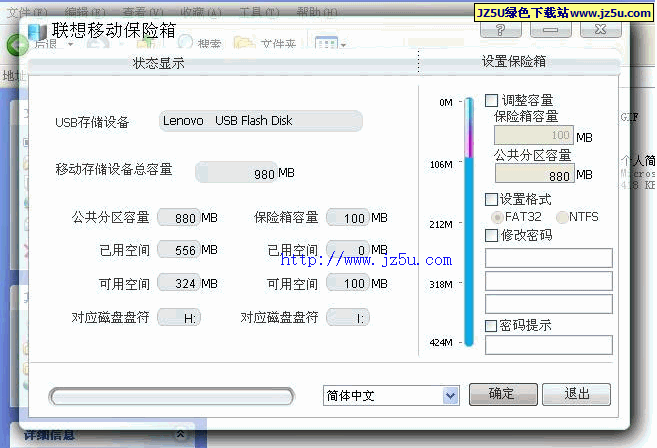Screen dimensions: 657x448
Task: Open the 编辑 menu in Explorer
Action: point(85,12)
